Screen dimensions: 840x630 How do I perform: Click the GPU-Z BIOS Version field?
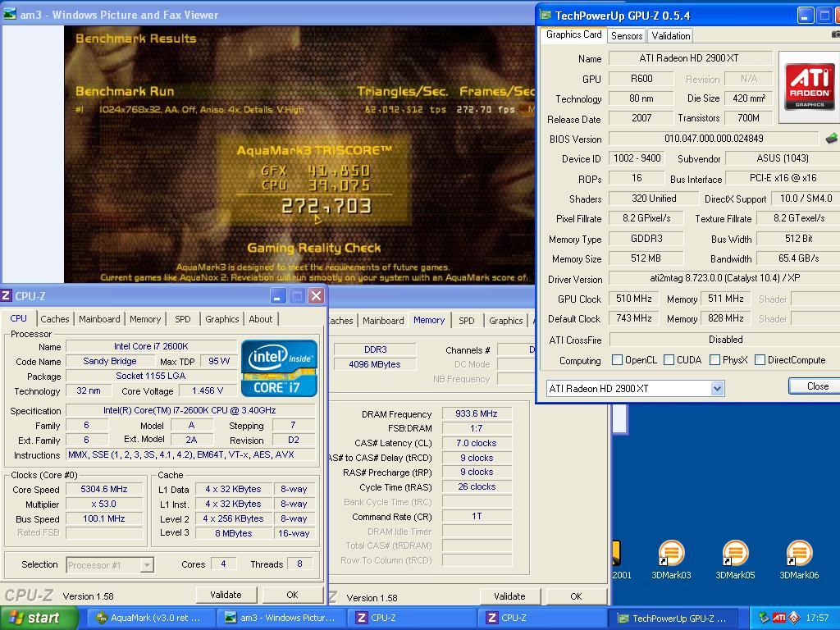point(714,139)
